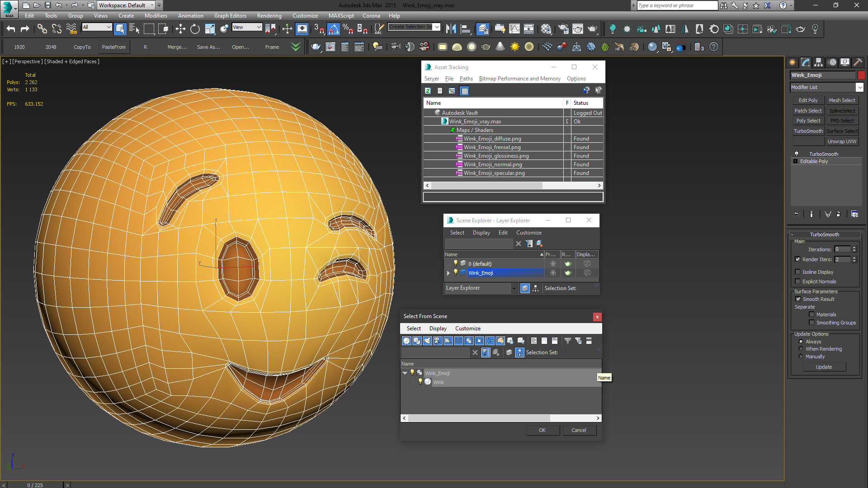Image resolution: width=868 pixels, height=488 pixels.
Task: Select the Select and Rotate tool
Action: [195, 29]
